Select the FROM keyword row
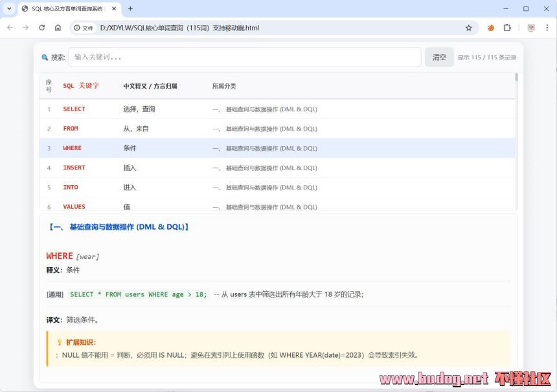557x392 pixels. click(x=277, y=129)
